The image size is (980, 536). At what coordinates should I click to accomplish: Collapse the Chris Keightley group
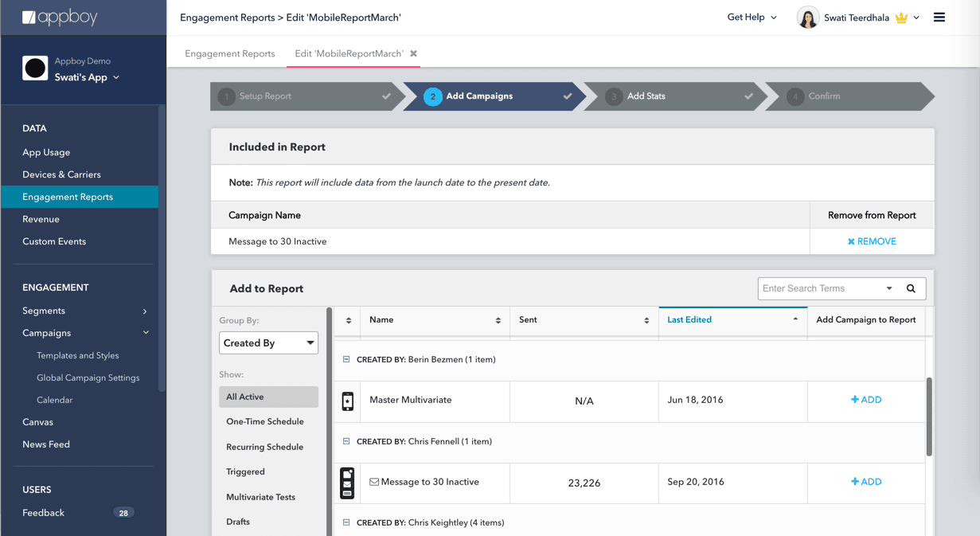pos(346,522)
